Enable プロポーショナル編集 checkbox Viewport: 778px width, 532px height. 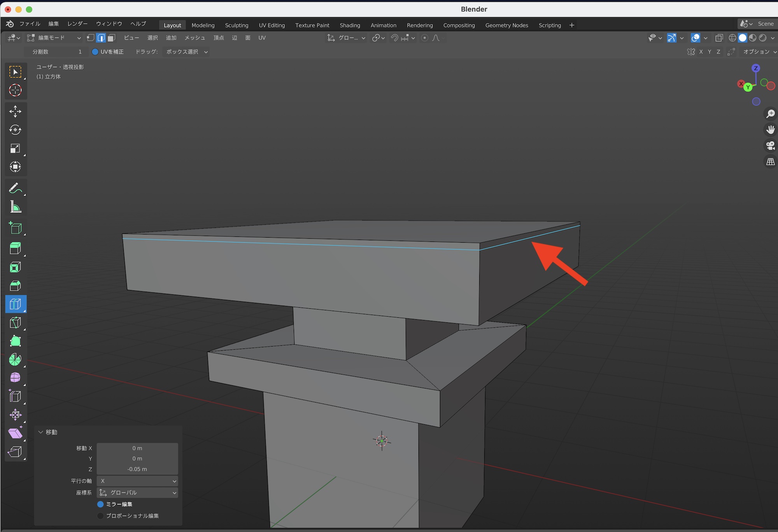point(100,516)
